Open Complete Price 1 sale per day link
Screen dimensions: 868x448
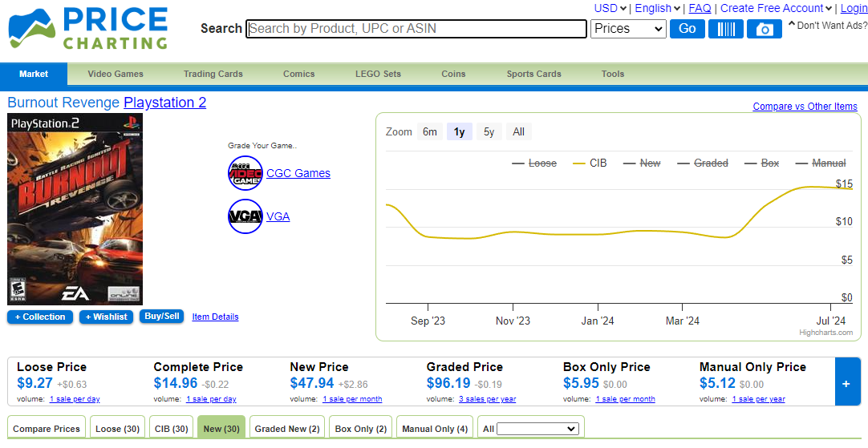coord(211,399)
